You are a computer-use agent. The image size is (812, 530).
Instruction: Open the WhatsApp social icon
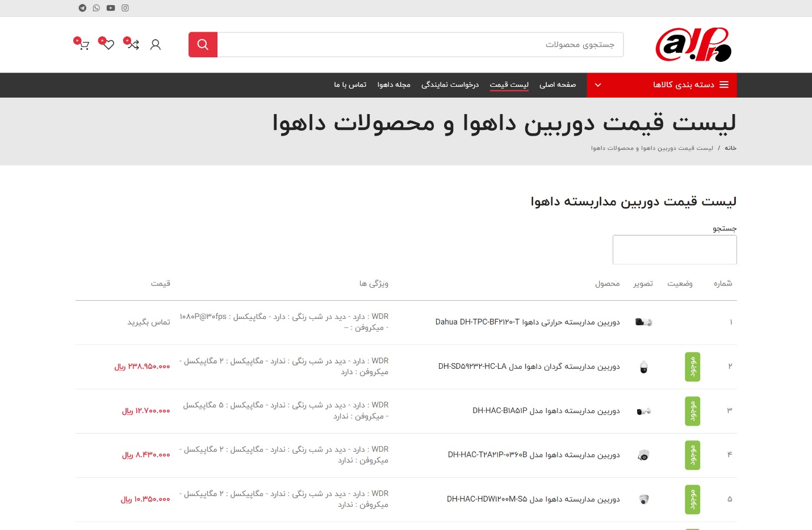tap(96, 9)
